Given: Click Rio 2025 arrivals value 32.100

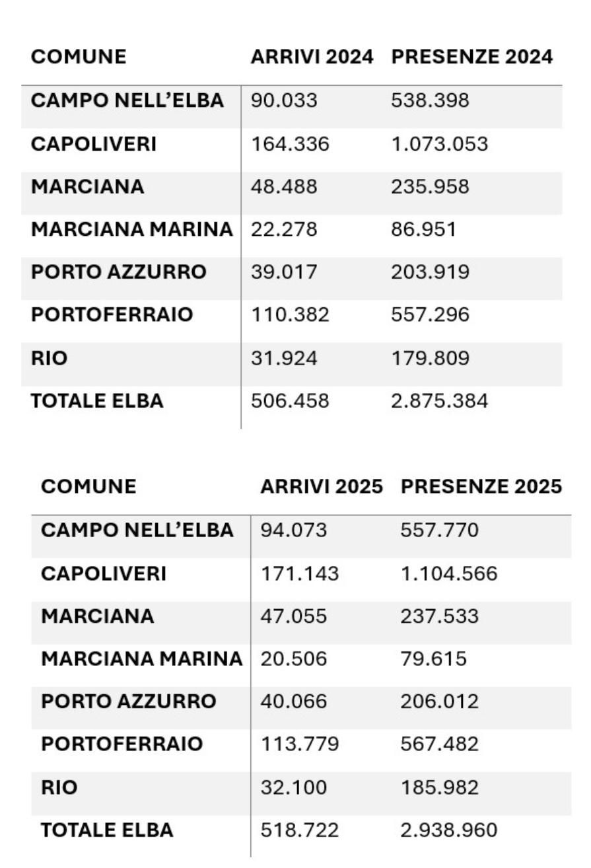Looking at the screenshot, I should click(x=293, y=787).
